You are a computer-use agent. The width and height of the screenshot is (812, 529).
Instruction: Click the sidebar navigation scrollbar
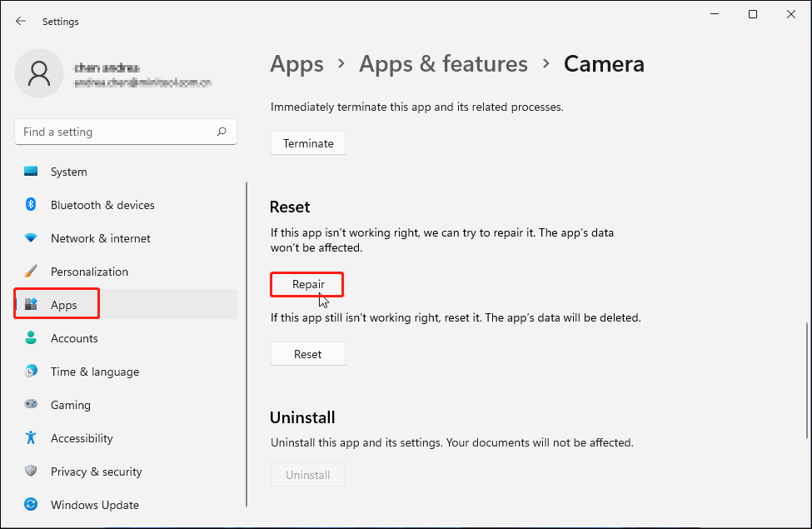point(247,345)
